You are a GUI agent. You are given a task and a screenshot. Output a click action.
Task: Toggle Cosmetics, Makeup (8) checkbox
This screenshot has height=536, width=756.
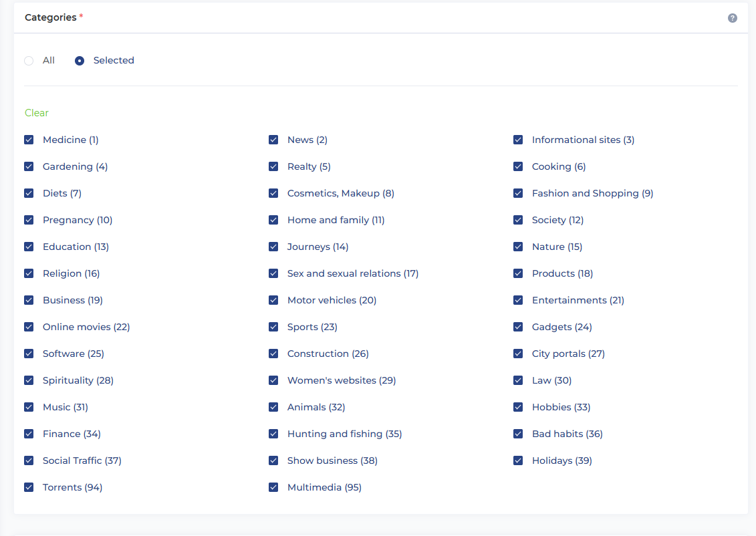coord(273,193)
